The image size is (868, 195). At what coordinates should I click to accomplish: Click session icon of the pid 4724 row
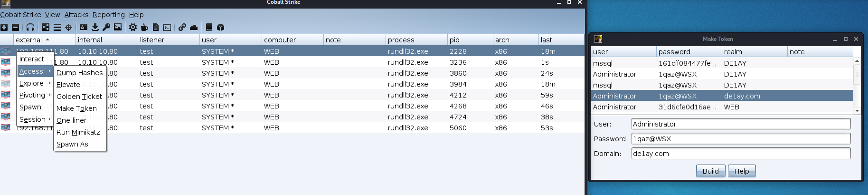tap(6, 117)
